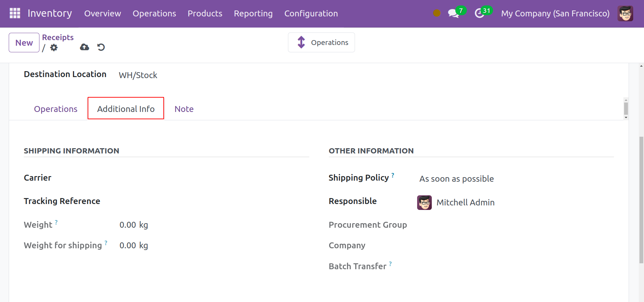Open the apps grid menu icon
The image size is (644, 302).
(15, 13)
